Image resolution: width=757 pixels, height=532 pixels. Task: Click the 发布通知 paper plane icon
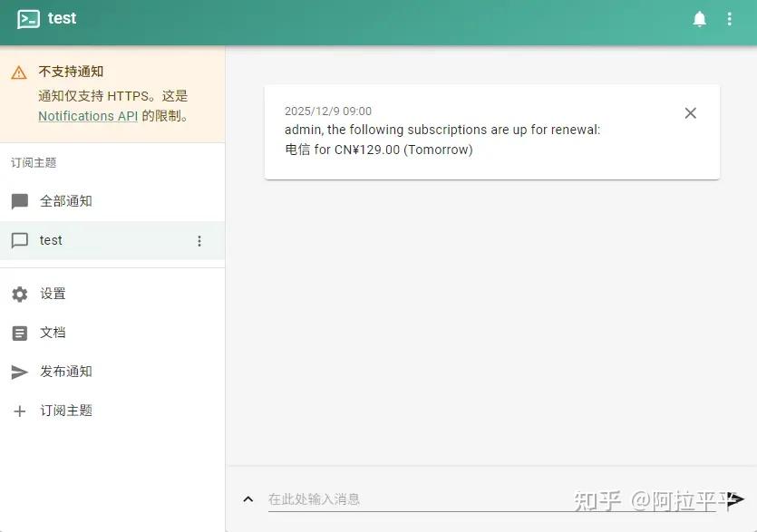20,372
